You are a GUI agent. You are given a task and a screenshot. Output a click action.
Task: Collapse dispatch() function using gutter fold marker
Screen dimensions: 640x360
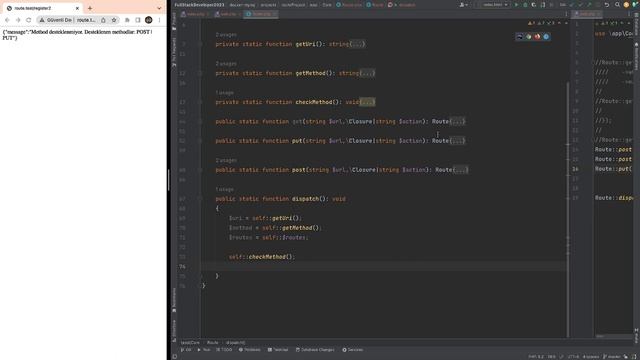click(x=200, y=199)
